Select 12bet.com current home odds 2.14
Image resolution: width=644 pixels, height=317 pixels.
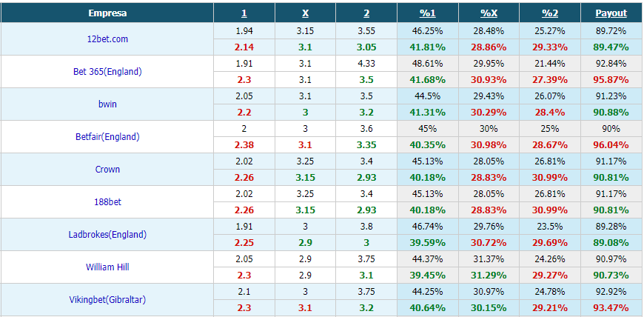coord(244,47)
